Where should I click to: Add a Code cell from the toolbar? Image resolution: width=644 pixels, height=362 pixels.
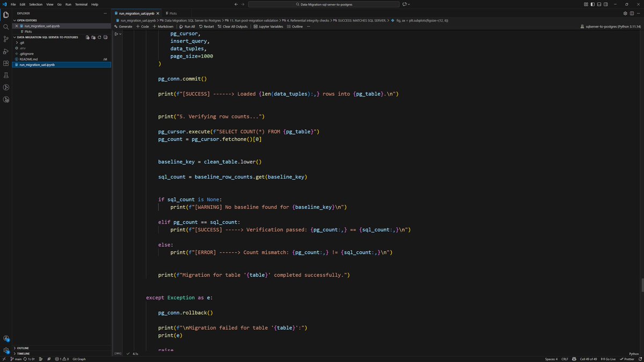tap(143, 26)
